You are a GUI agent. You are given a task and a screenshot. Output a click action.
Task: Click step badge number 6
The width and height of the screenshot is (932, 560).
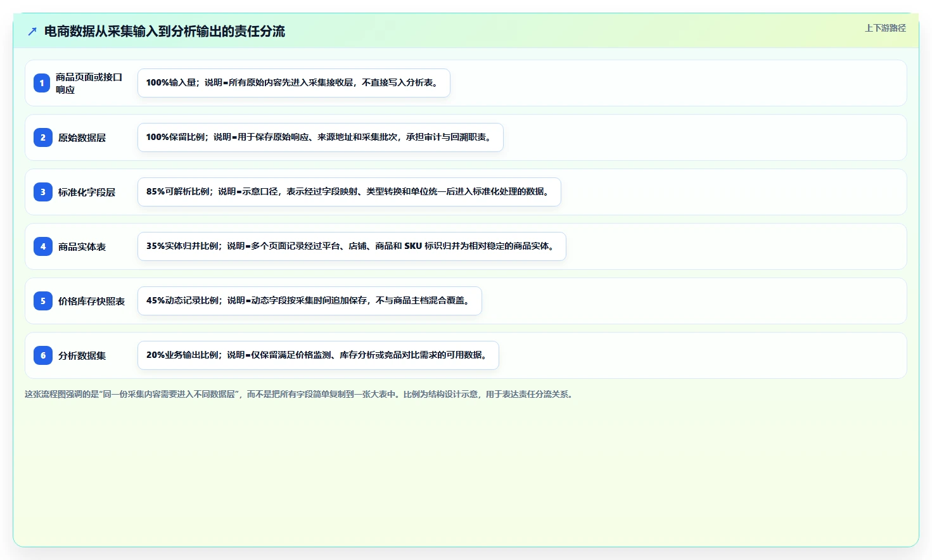pyautogui.click(x=43, y=355)
